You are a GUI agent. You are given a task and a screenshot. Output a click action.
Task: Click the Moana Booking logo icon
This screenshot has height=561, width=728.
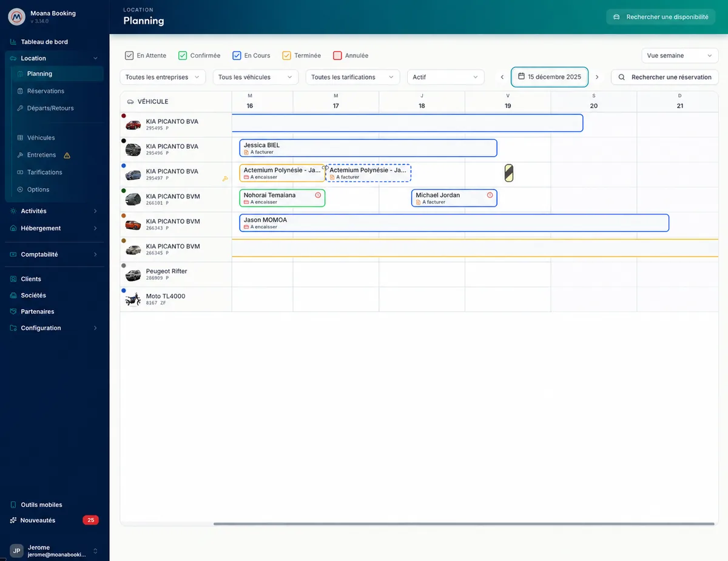[16, 16]
